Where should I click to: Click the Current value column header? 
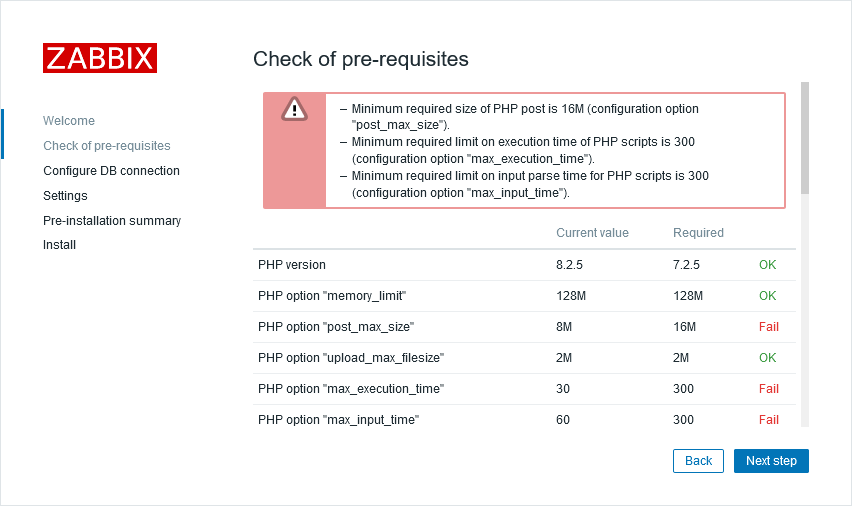point(592,233)
